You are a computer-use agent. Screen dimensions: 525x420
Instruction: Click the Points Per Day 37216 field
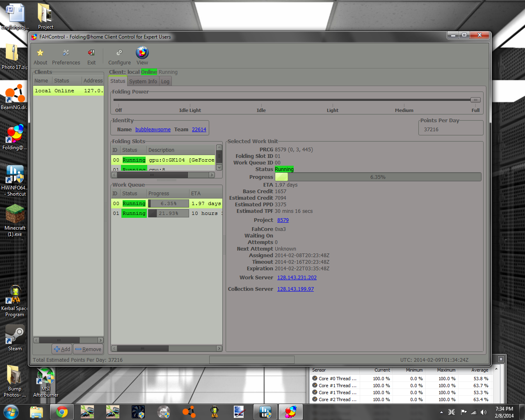pos(451,129)
